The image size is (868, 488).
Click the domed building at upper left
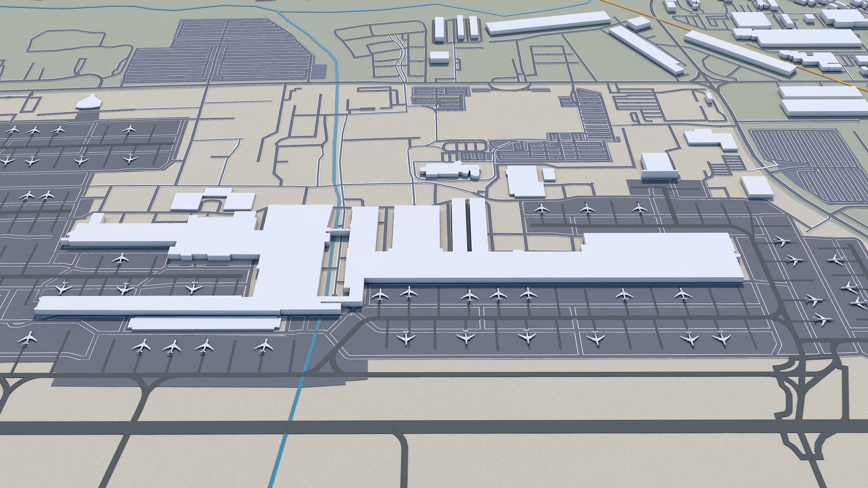point(88,102)
